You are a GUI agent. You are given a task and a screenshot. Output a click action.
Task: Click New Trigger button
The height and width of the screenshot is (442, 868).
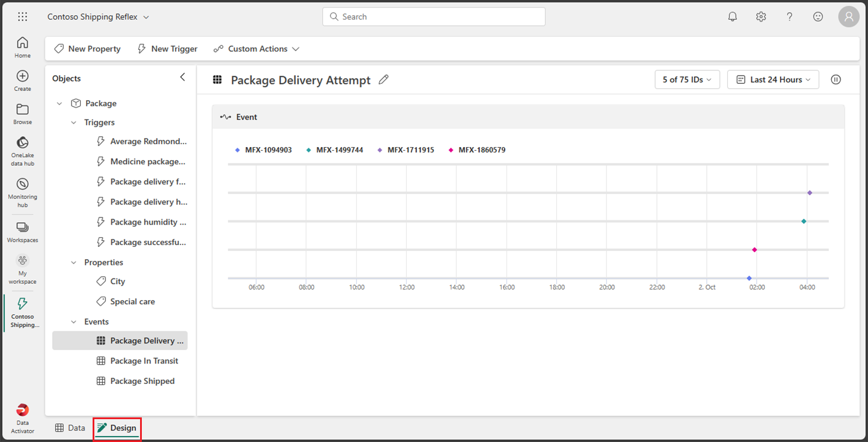click(x=168, y=49)
